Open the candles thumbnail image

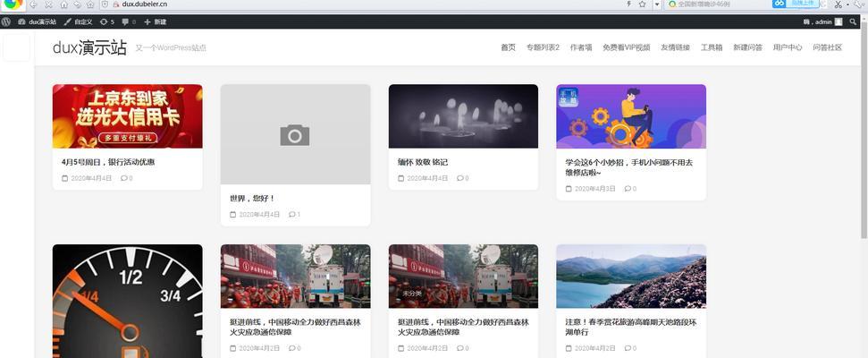pyautogui.click(x=463, y=116)
